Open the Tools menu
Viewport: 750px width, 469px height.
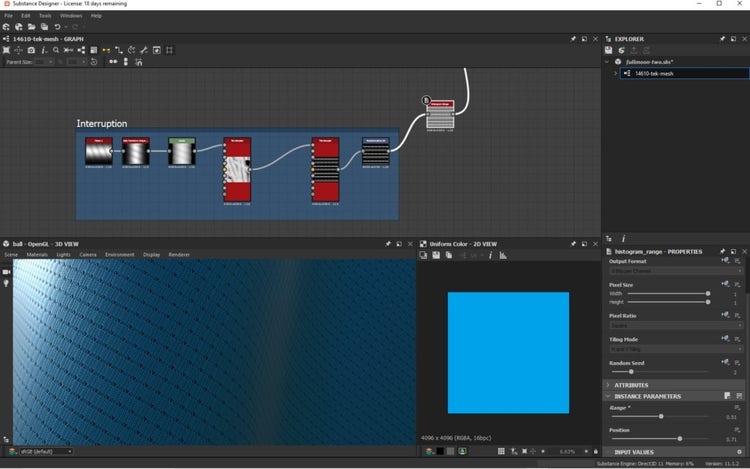pyautogui.click(x=45, y=16)
